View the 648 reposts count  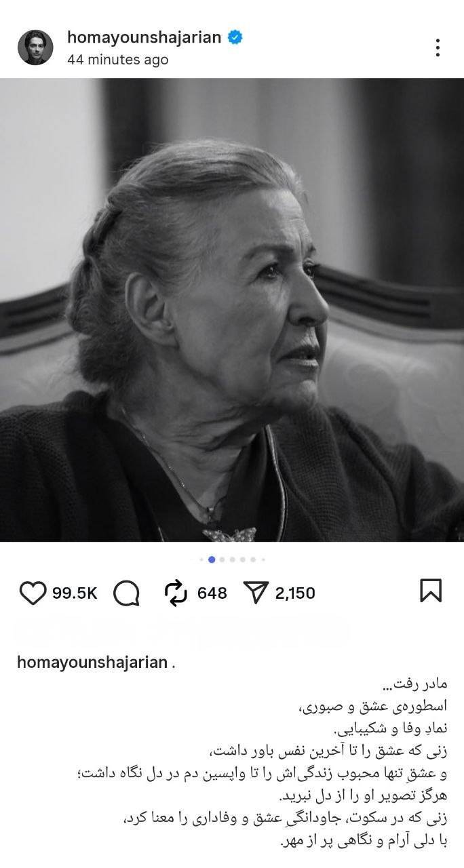[x=212, y=593]
